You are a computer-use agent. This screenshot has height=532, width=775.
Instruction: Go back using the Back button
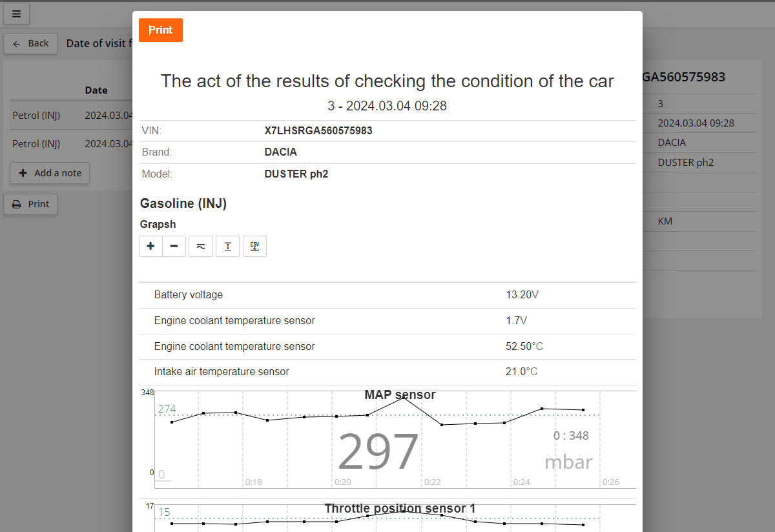point(30,43)
